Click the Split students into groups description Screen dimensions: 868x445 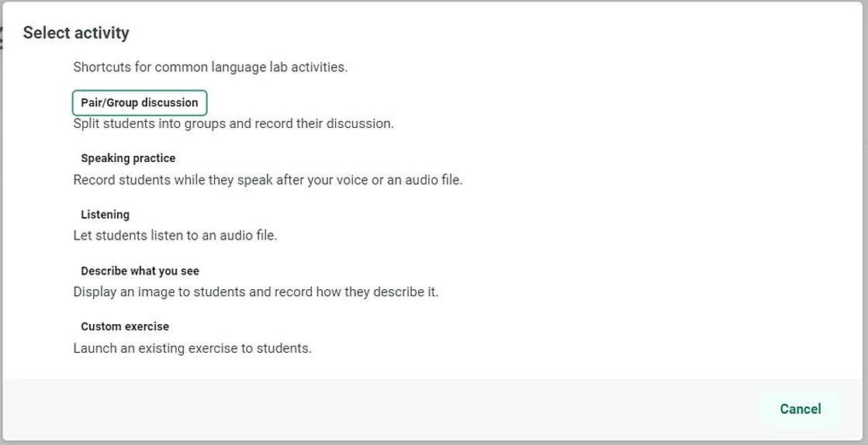click(233, 123)
